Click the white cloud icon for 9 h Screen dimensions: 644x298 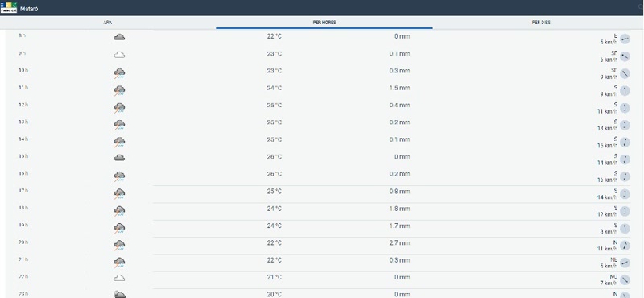[x=119, y=55]
